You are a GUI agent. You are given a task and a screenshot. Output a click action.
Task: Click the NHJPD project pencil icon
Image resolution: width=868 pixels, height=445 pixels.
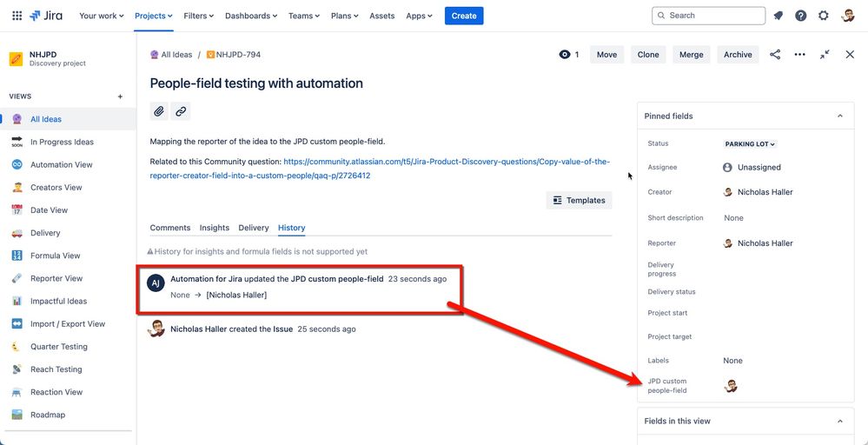pyautogui.click(x=16, y=59)
